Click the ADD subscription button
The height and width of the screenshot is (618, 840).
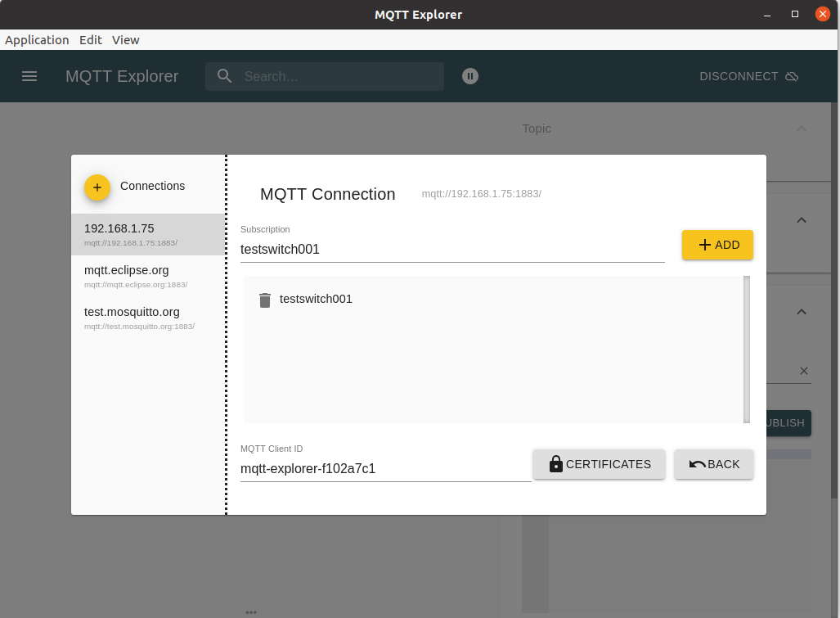coord(717,245)
